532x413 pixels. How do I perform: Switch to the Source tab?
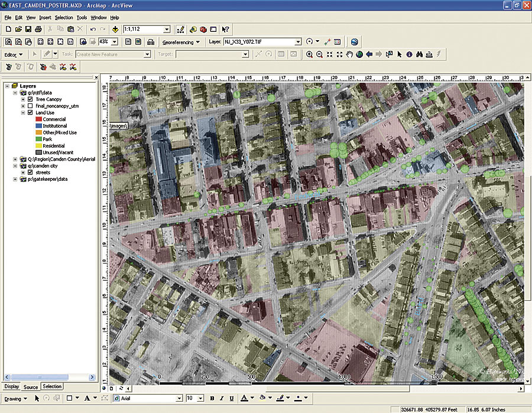[x=31, y=387]
